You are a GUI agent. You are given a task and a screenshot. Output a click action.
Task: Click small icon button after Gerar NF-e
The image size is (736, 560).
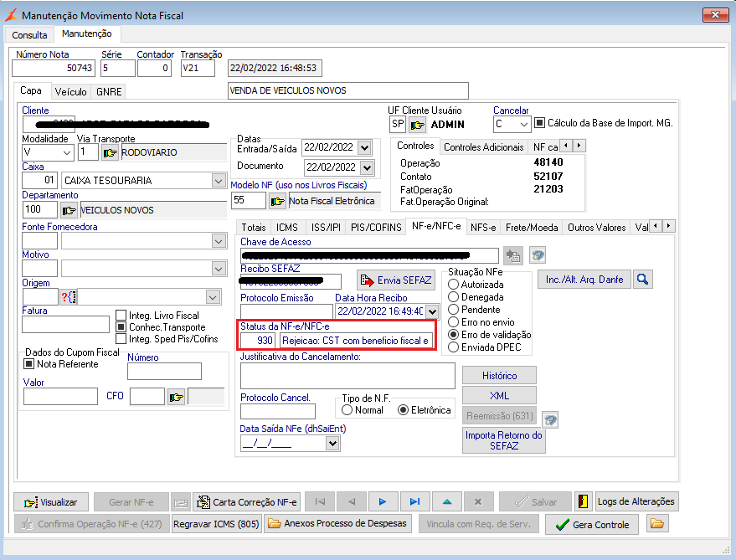[181, 502]
